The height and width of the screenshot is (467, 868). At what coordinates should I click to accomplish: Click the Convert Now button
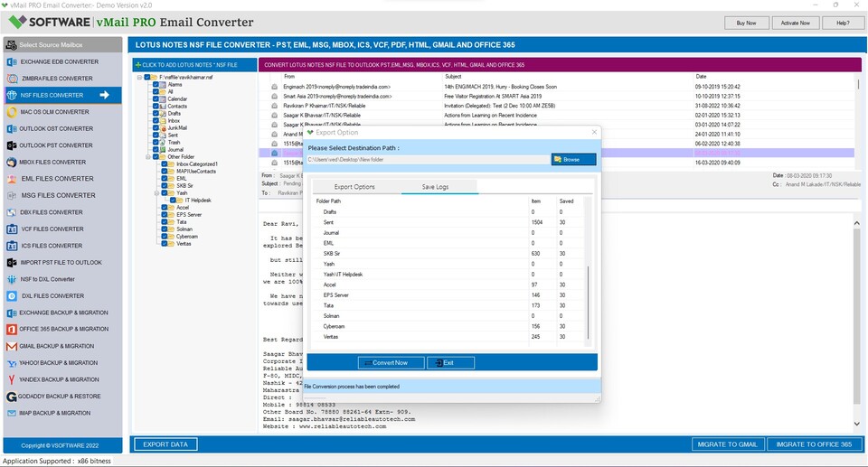pyautogui.click(x=391, y=363)
